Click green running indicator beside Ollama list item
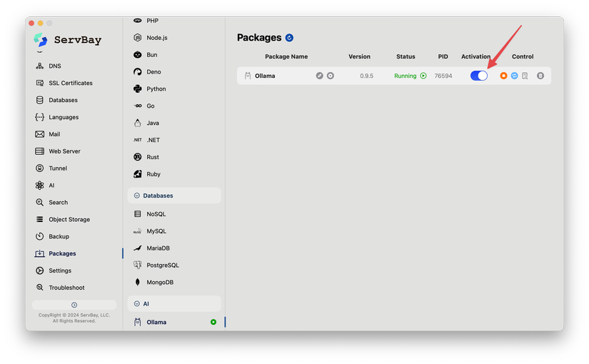 pyautogui.click(x=213, y=322)
